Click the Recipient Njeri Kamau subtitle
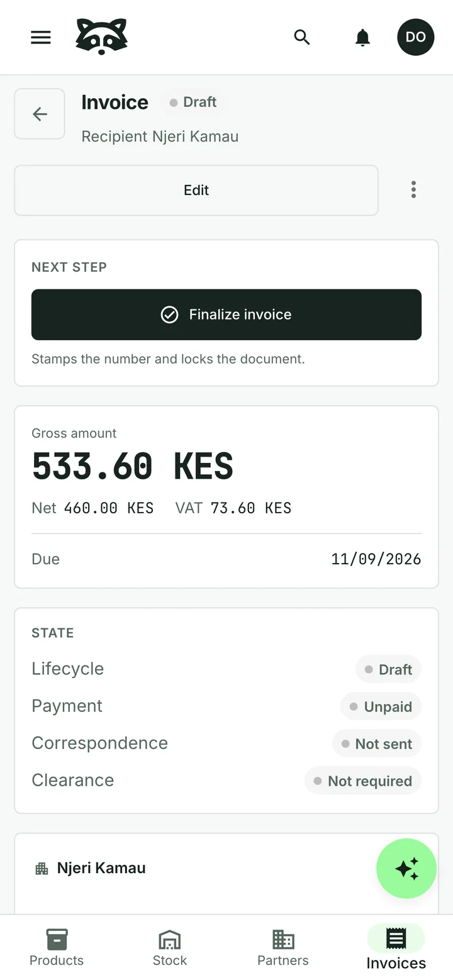 [160, 136]
